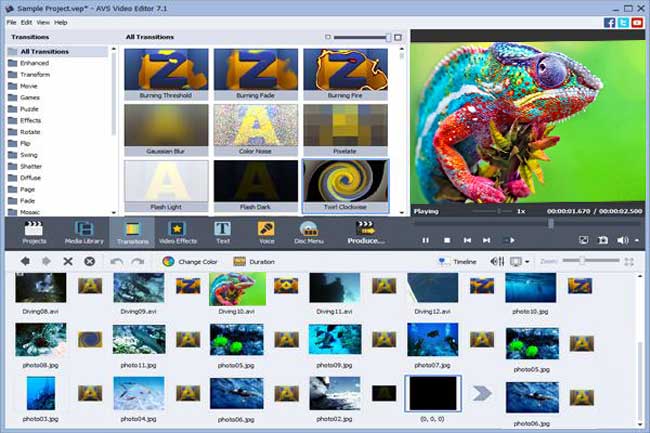Delete selected item with X icon

68,261
